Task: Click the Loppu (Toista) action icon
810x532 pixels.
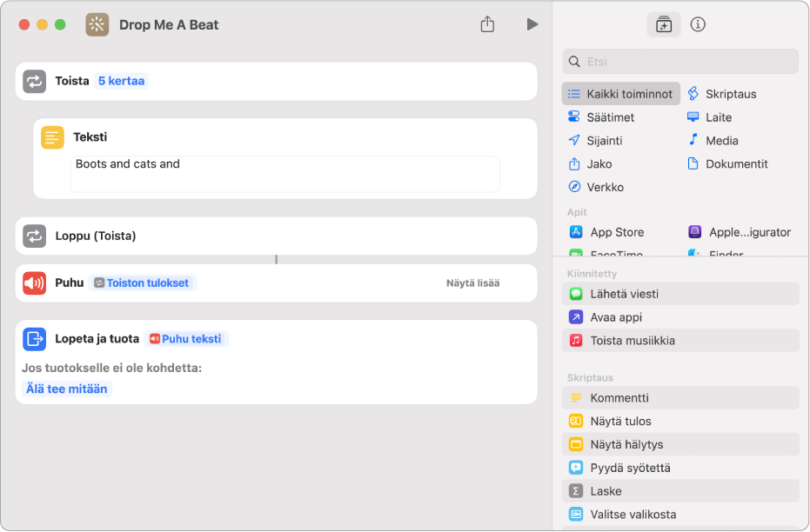Action: tap(34, 236)
